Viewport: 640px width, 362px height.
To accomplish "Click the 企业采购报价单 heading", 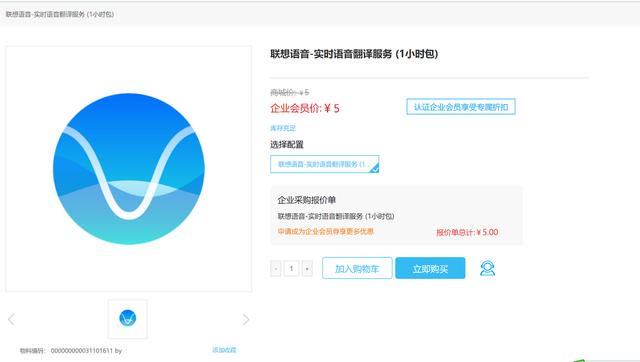I will [307, 200].
